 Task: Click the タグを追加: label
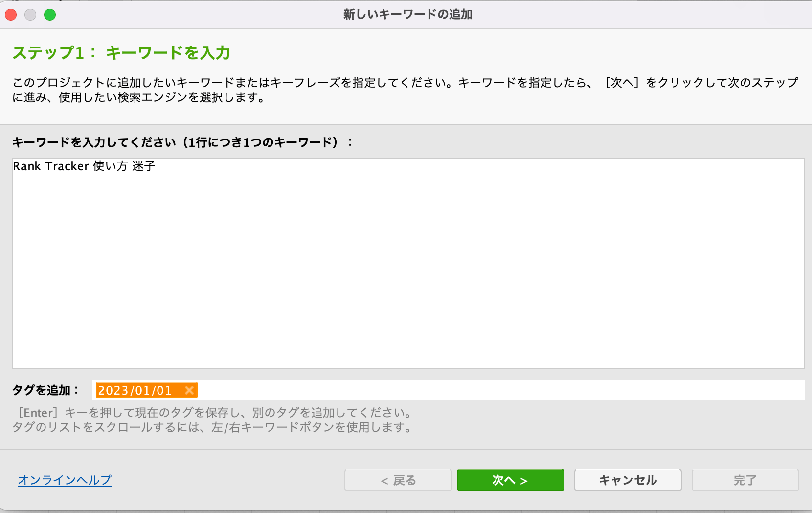pyautogui.click(x=45, y=390)
